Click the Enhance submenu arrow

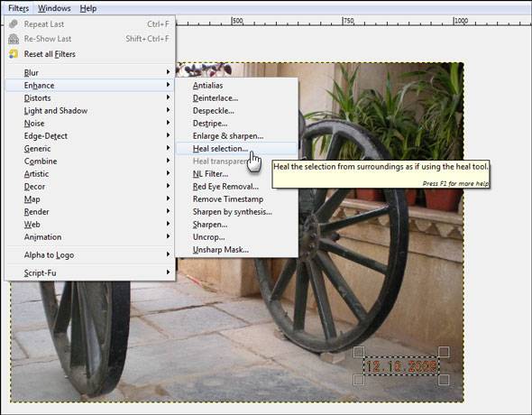[168, 85]
